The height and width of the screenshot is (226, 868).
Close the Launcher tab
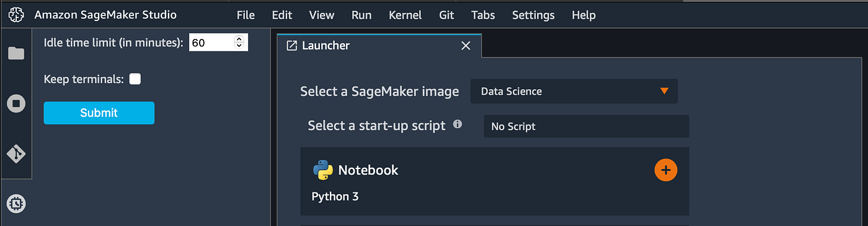tap(466, 46)
